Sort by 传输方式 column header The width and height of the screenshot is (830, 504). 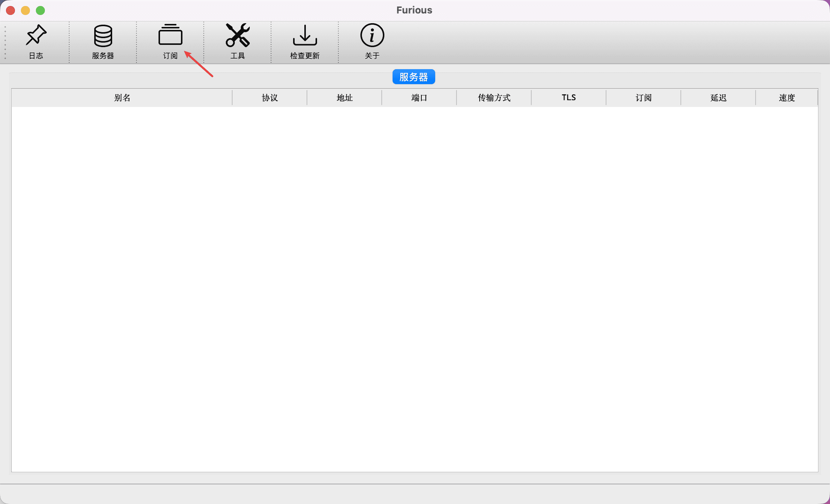coord(494,98)
